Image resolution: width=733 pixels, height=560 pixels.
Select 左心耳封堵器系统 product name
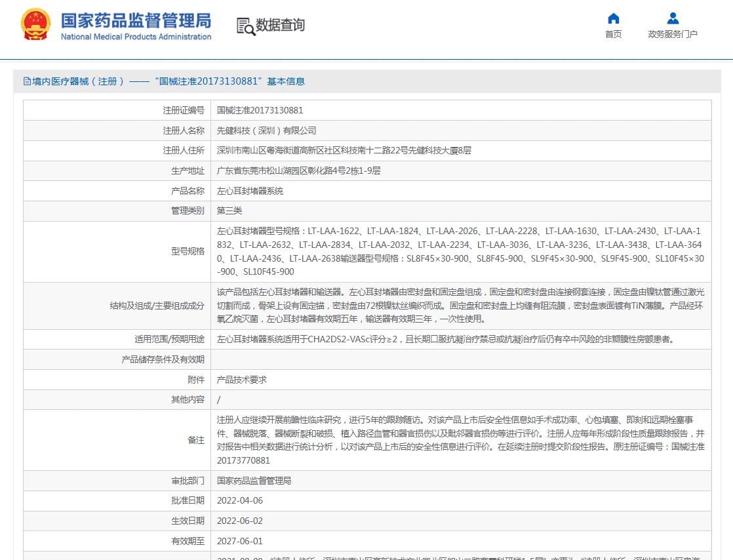point(250,191)
